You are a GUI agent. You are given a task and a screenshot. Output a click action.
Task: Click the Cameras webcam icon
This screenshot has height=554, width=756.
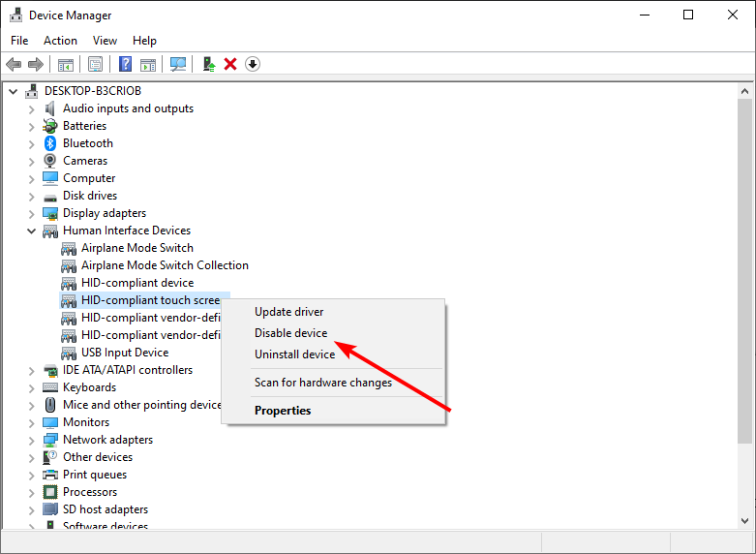[x=50, y=161]
